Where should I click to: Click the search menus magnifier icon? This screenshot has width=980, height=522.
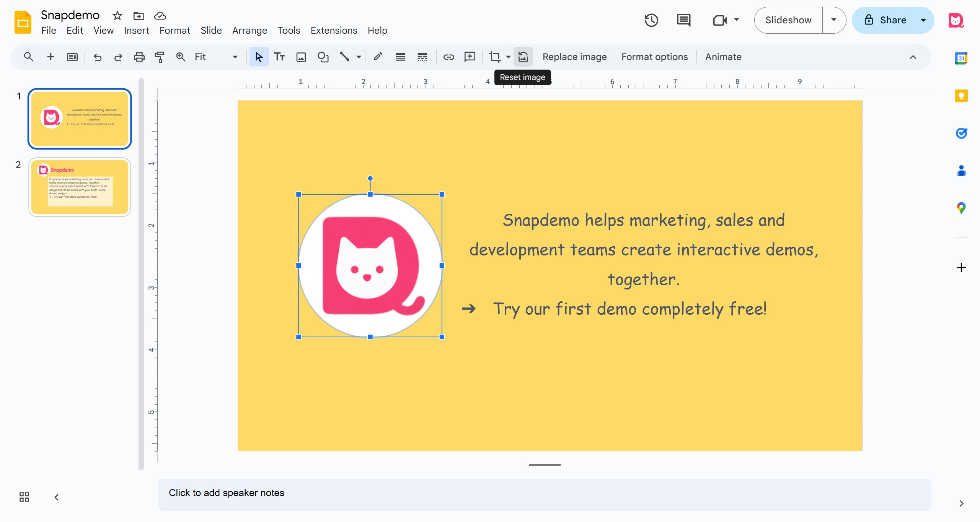click(28, 57)
